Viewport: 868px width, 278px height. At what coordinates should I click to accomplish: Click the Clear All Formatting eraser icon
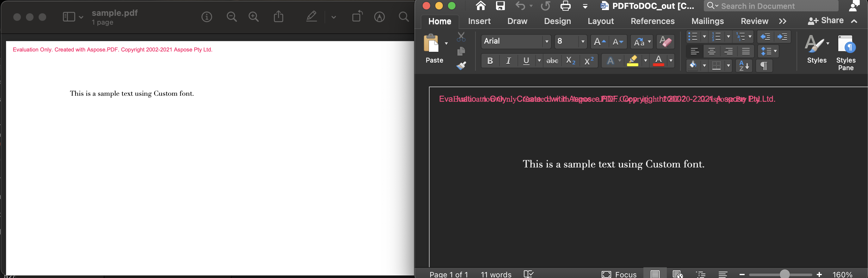[x=665, y=42]
